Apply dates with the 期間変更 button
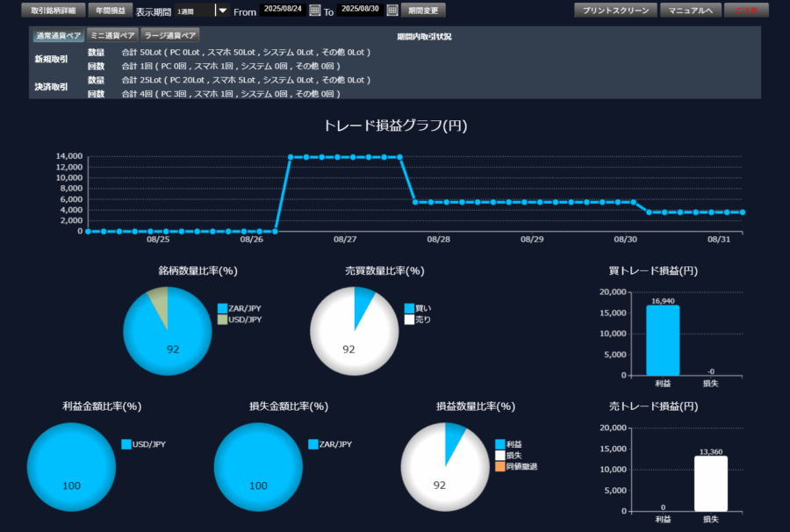This screenshot has height=532, width=790. pos(423,11)
